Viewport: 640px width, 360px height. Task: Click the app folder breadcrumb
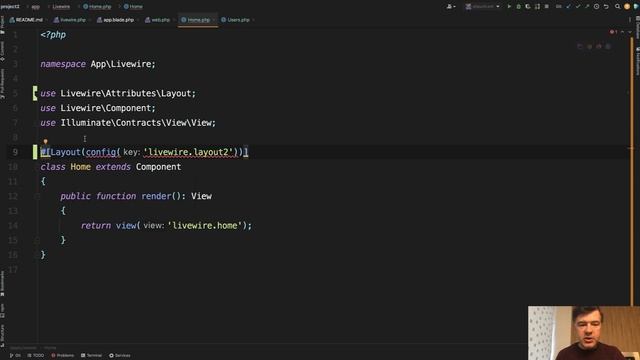[36, 7]
